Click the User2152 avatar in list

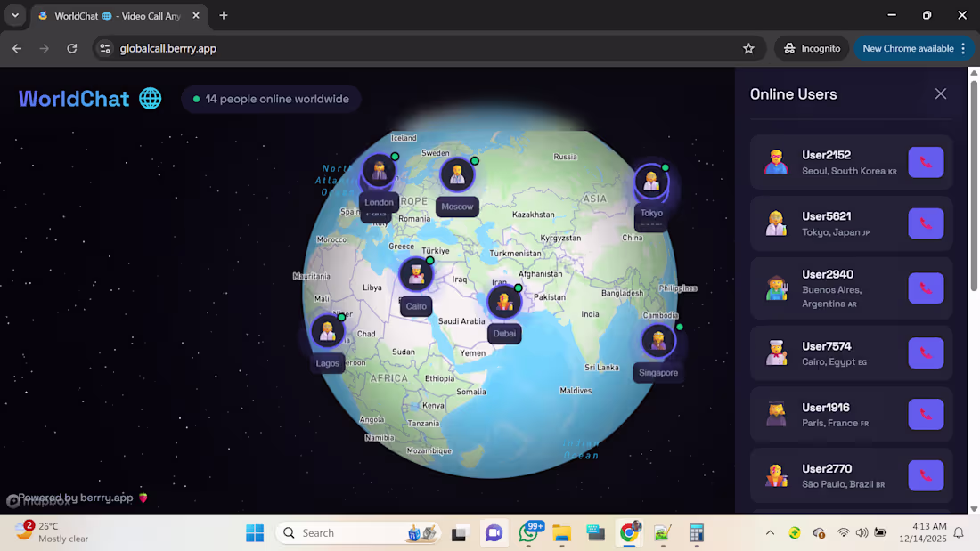(x=776, y=162)
